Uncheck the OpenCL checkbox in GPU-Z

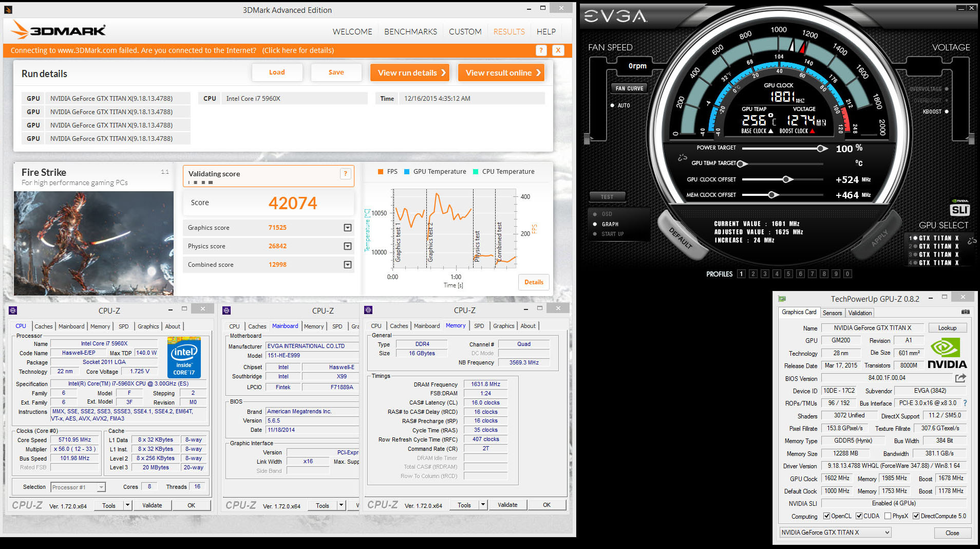[x=826, y=516]
